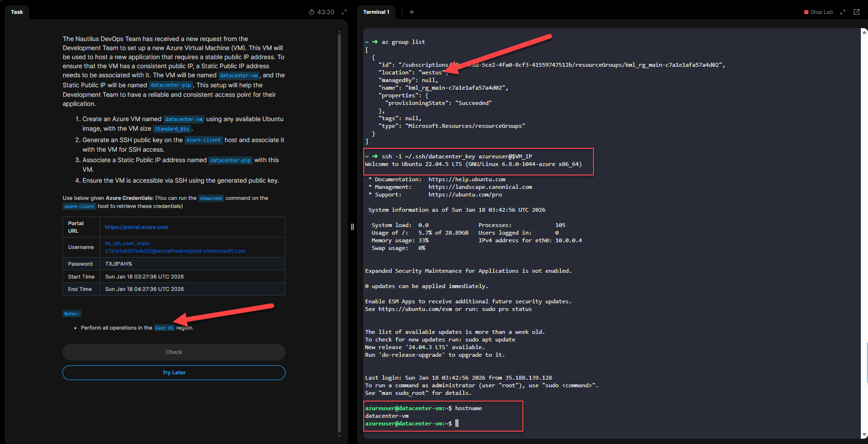The height and width of the screenshot is (444, 868).
Task: Click the Try Later button
Action: 174,372
